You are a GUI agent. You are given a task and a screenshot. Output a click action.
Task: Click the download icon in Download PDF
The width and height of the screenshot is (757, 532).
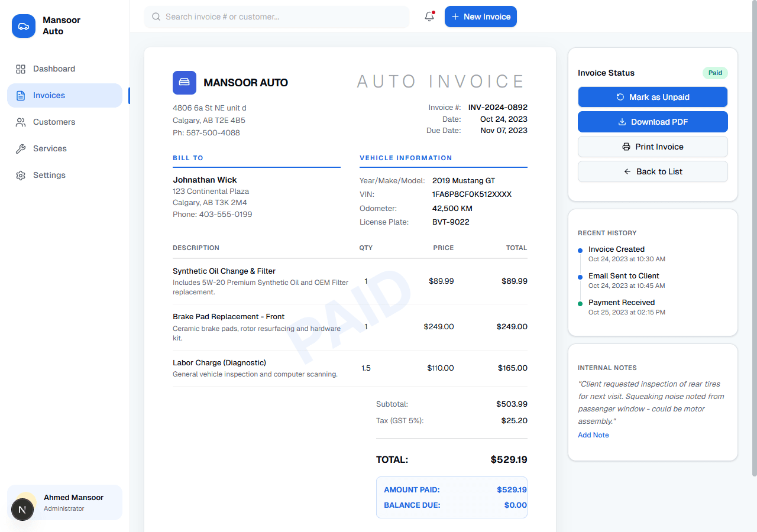pos(621,122)
